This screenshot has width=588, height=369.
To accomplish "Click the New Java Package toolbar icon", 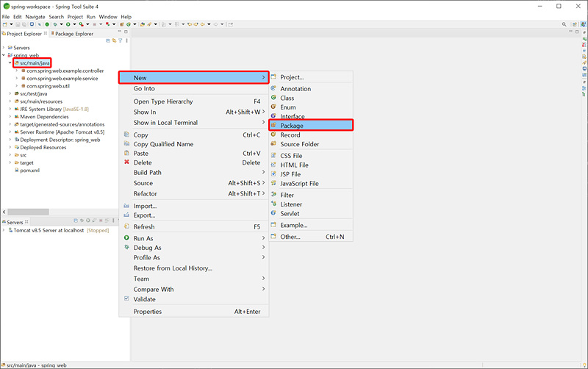I will pyautogui.click(x=121, y=24).
